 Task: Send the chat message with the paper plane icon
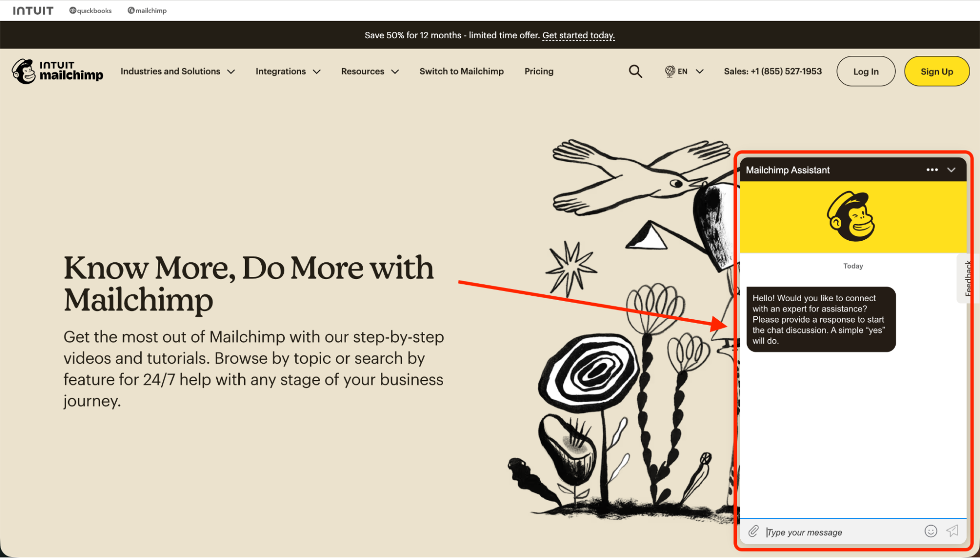click(953, 532)
